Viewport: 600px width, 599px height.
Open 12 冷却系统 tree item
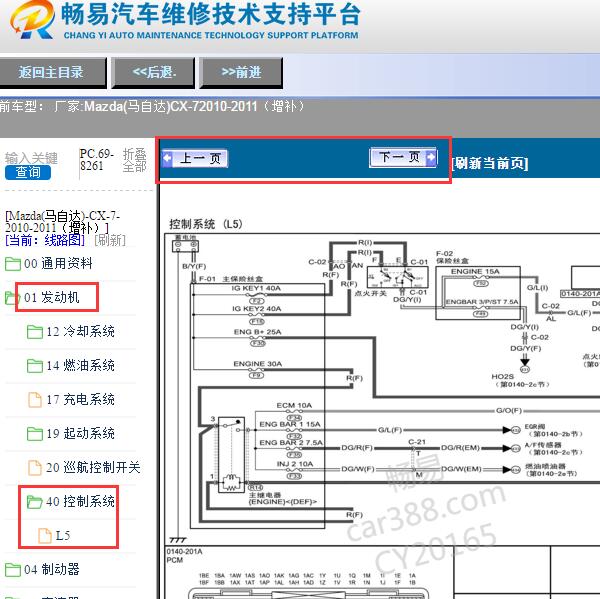pos(80,331)
